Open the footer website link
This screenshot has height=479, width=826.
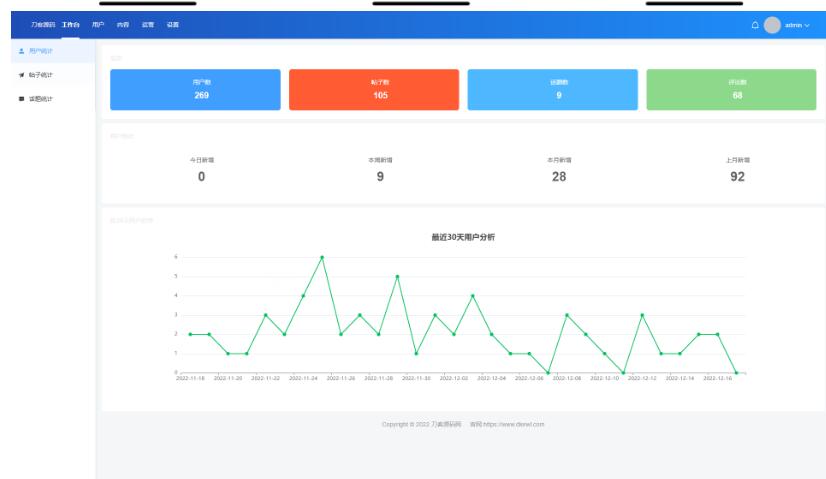point(514,425)
